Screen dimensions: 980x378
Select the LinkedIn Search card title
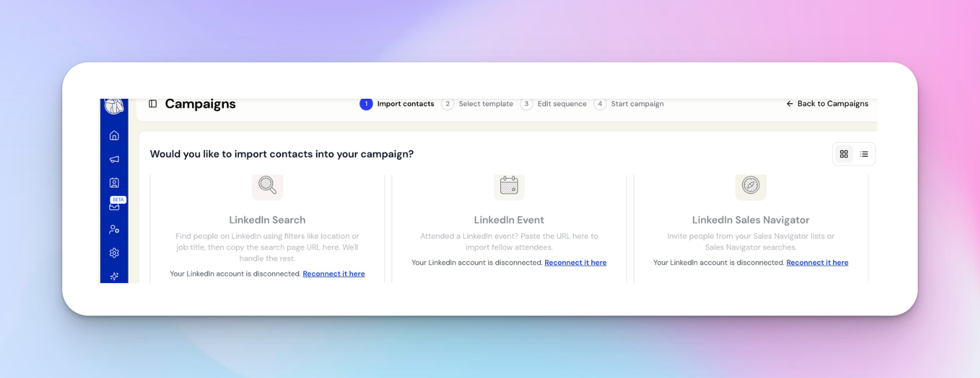(x=267, y=220)
